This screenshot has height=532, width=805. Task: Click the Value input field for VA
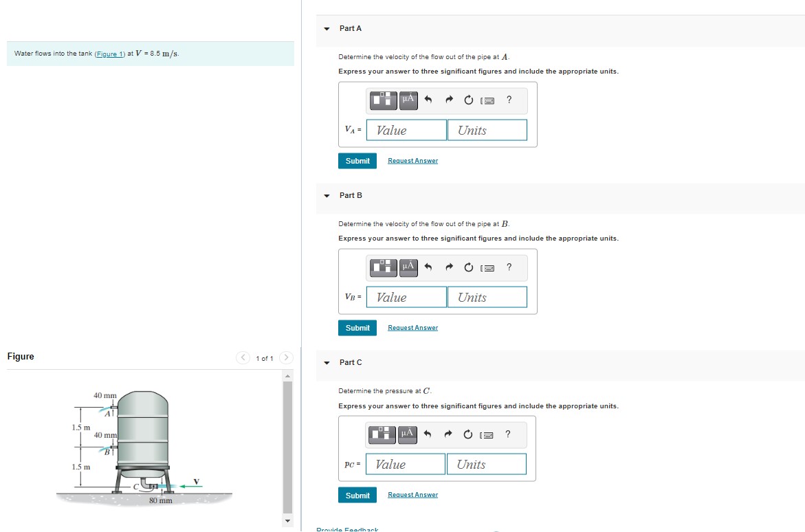pos(406,129)
